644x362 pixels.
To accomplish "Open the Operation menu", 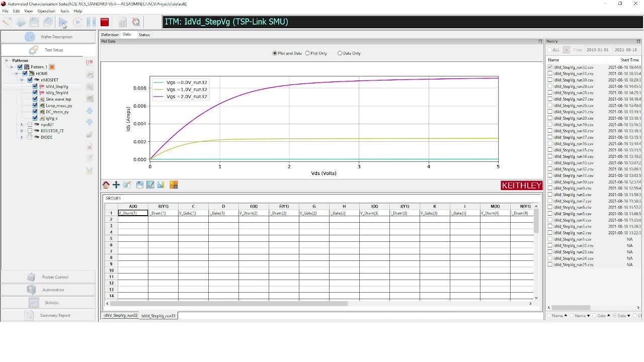I will click(x=46, y=11).
